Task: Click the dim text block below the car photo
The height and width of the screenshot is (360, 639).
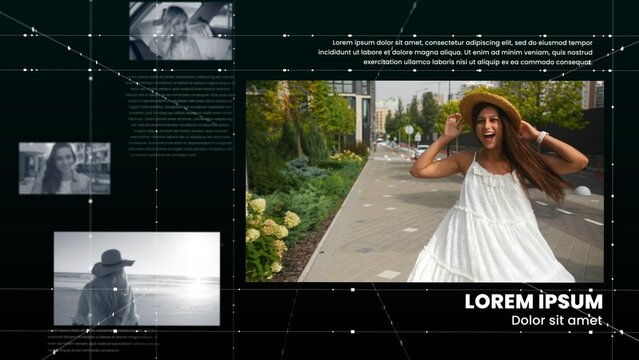Action: click(x=181, y=115)
